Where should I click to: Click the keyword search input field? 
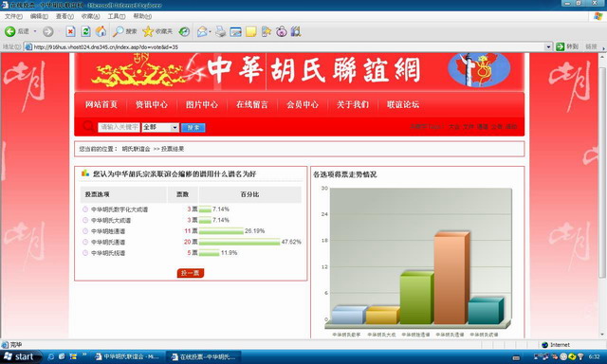pyautogui.click(x=119, y=127)
